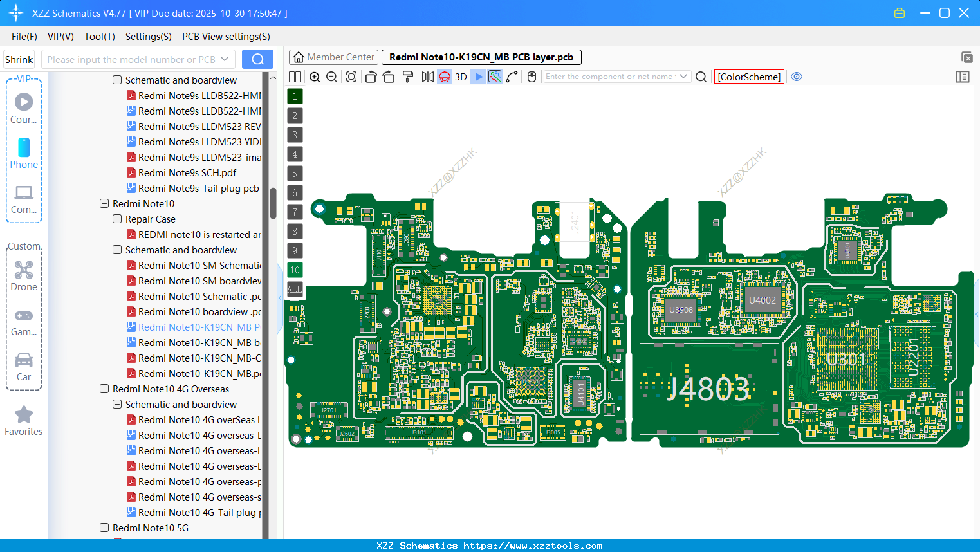Click the Member Center button
Screen dimensions: 980x552
333,57
